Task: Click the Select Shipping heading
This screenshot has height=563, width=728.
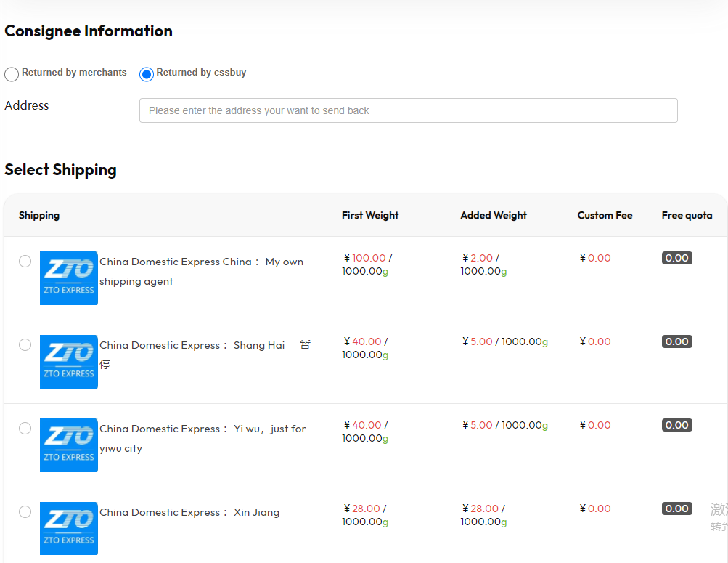Action: pyautogui.click(x=60, y=170)
